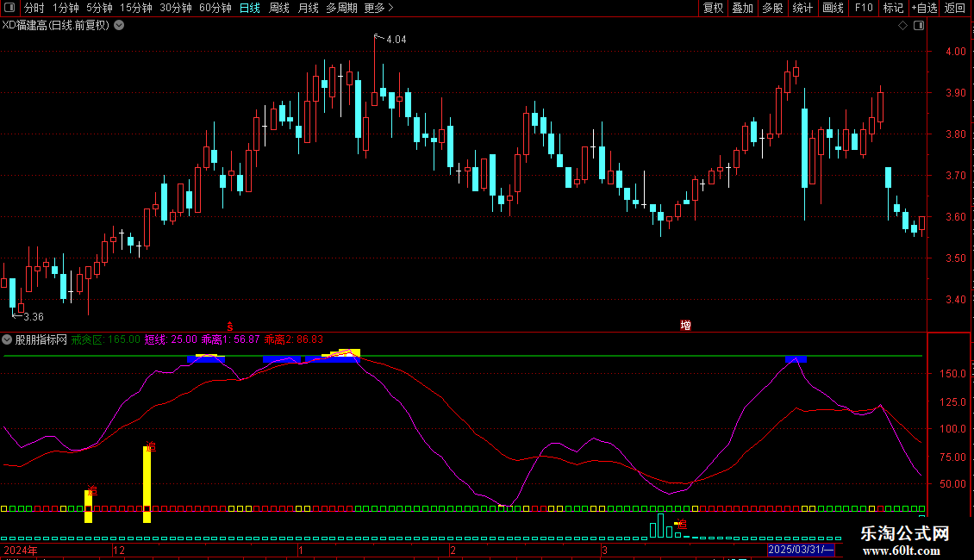Add stock with the +自选 button
Image resolution: width=974 pixels, height=560 pixels.
point(924,8)
